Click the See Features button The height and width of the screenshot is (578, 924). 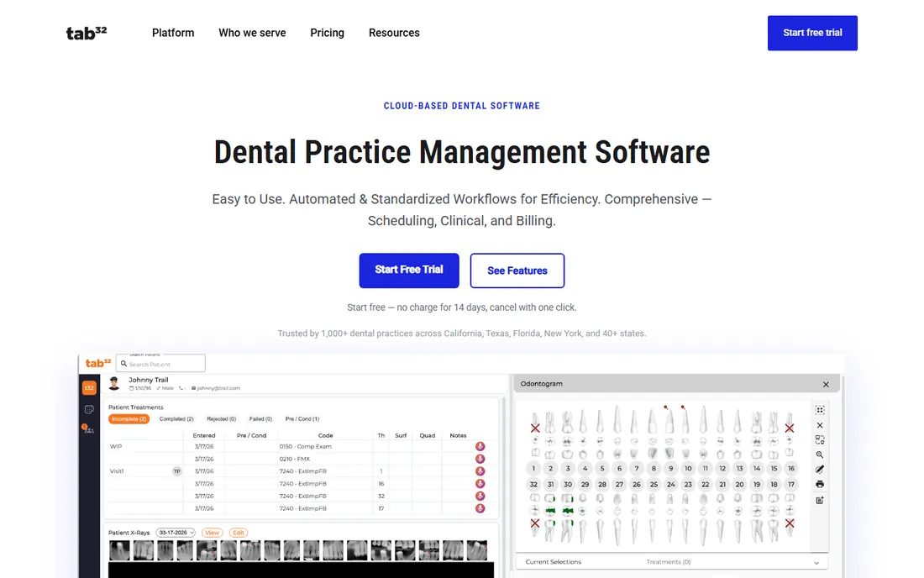pos(517,271)
